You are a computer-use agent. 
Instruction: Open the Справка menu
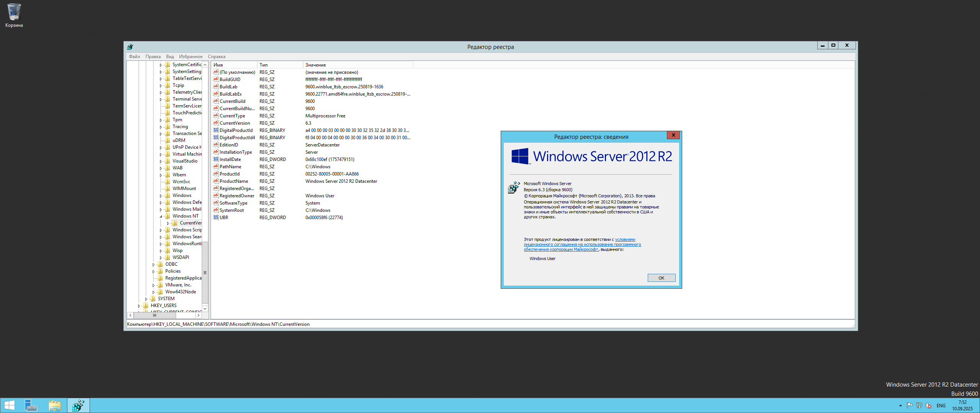tap(217, 57)
